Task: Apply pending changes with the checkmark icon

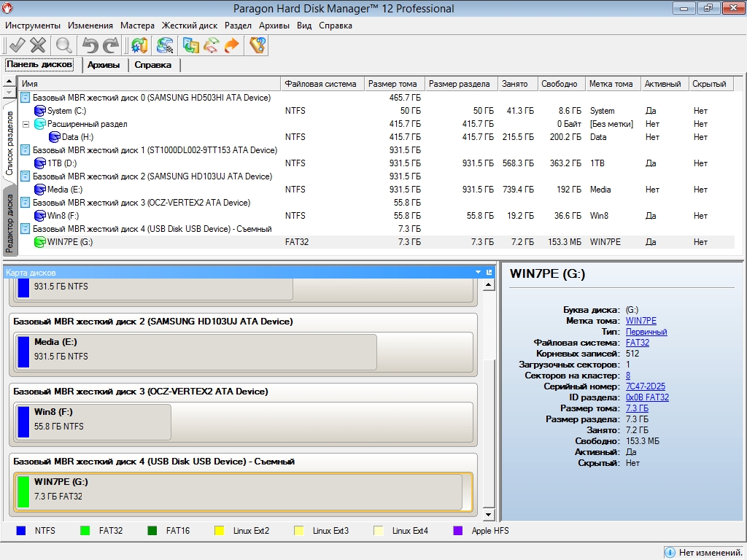Action: click(x=17, y=45)
